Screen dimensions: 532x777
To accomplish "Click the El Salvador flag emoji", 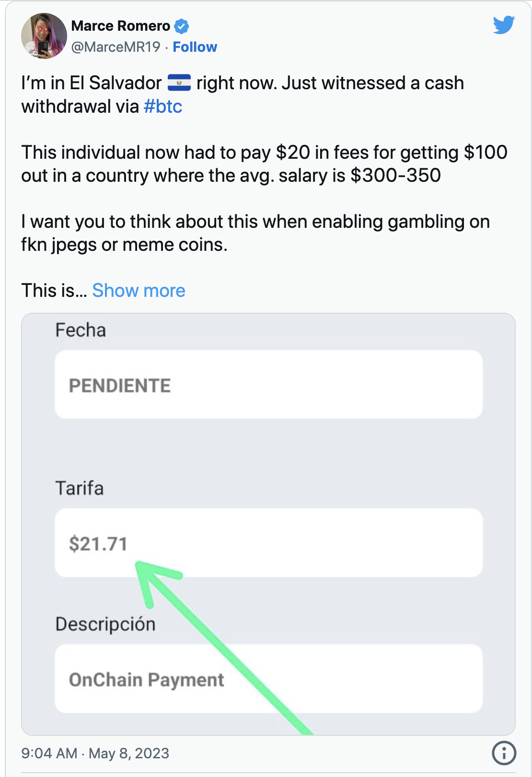I will (179, 83).
